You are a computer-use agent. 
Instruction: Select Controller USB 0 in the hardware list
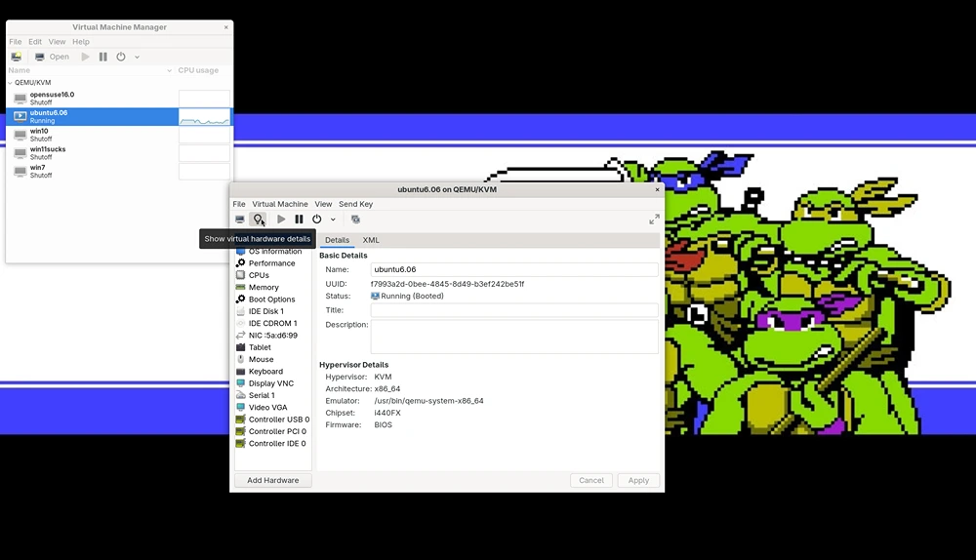(272, 420)
